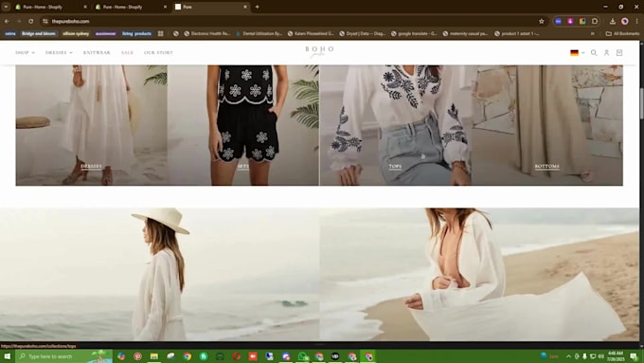Click the volume icon in system tray
The width and height of the screenshot is (644, 363).
pyautogui.click(x=600, y=356)
